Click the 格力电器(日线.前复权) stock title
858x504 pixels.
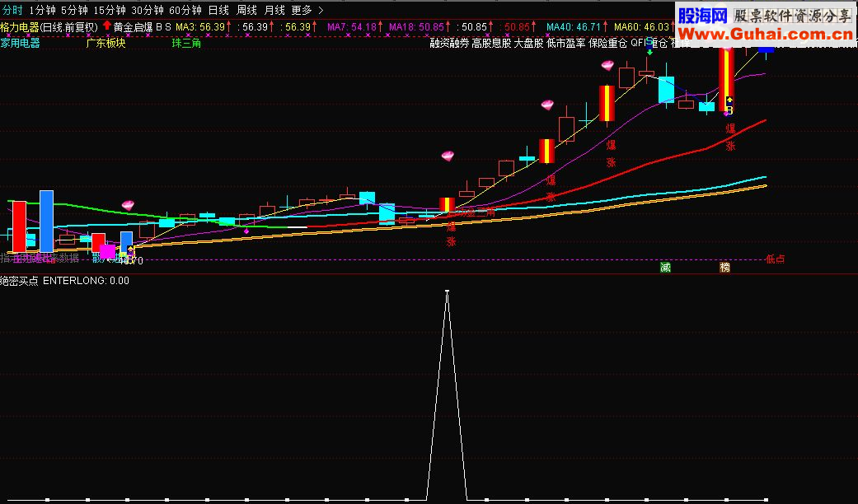49,27
